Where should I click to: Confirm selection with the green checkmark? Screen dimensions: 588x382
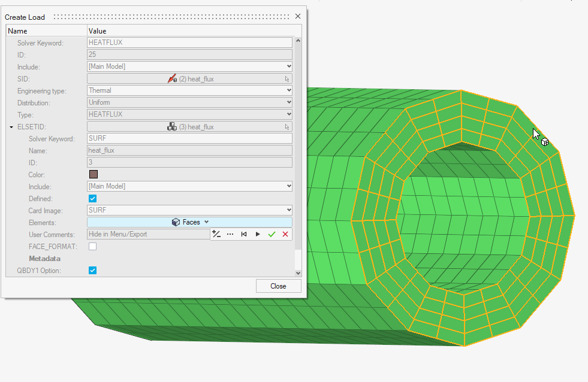272,234
